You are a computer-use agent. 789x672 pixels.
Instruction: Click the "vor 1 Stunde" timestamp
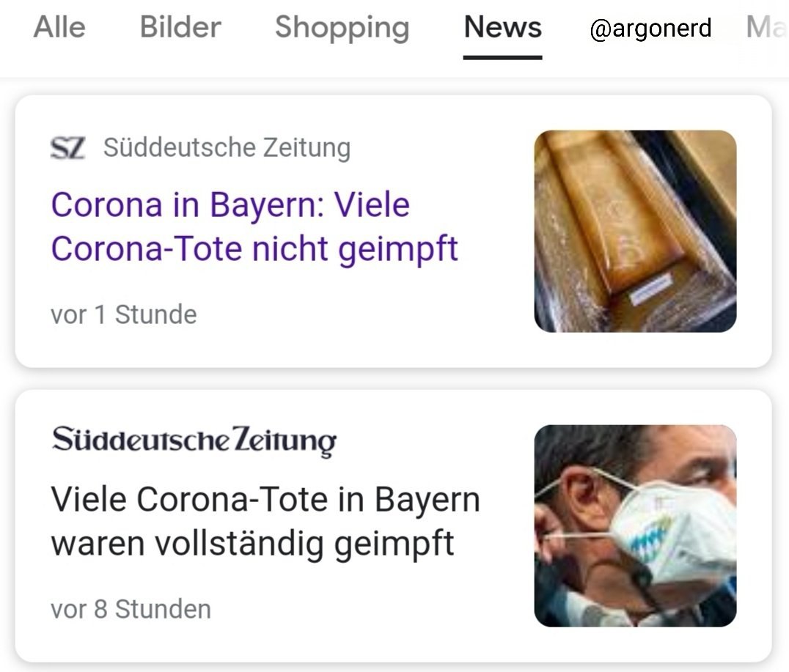pos(123,314)
